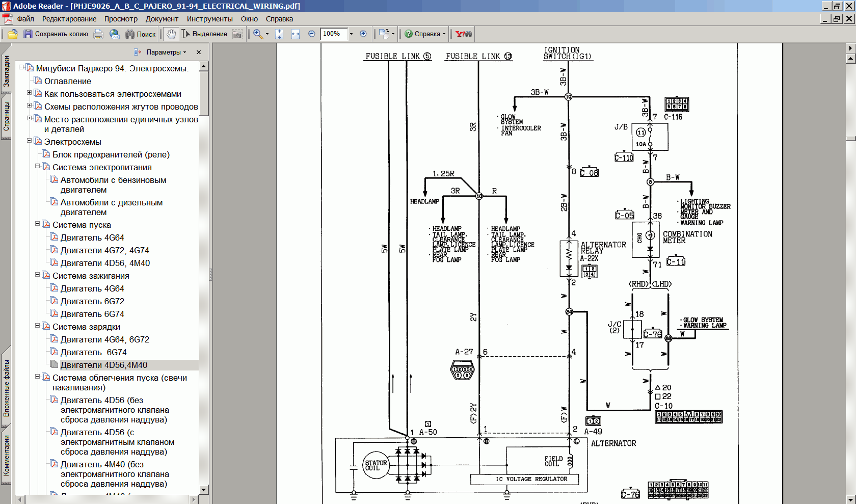856x504 pixels.
Task: Click the Yahoo search toolbar icon
Action: coord(464,34)
